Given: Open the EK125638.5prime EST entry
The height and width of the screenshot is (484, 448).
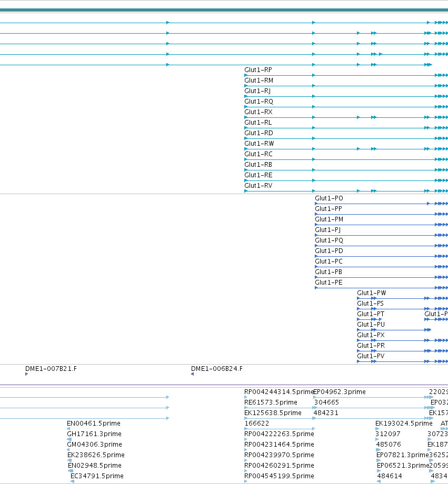Looking at the screenshot, I should [273, 412].
